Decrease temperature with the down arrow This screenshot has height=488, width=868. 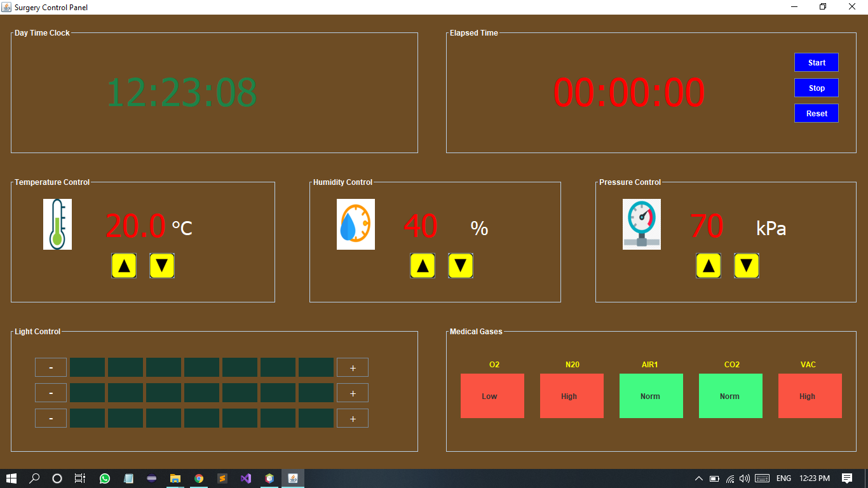coord(162,266)
